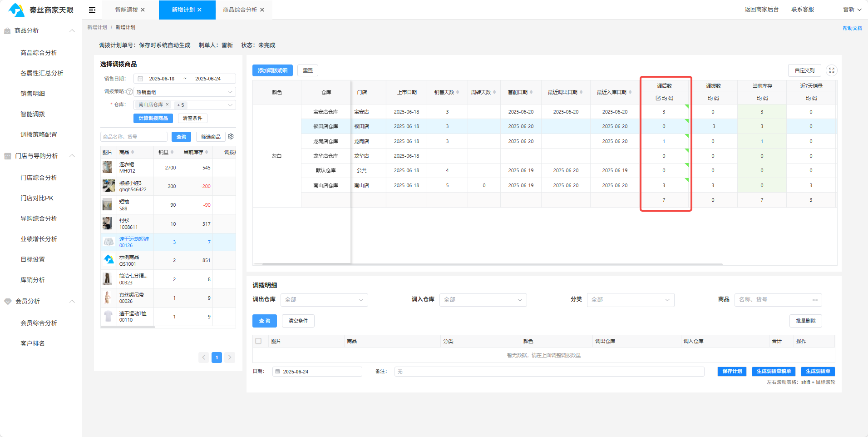Click the 商品名称、货号 search field
Screen dimensions: 868x437
click(x=134, y=137)
